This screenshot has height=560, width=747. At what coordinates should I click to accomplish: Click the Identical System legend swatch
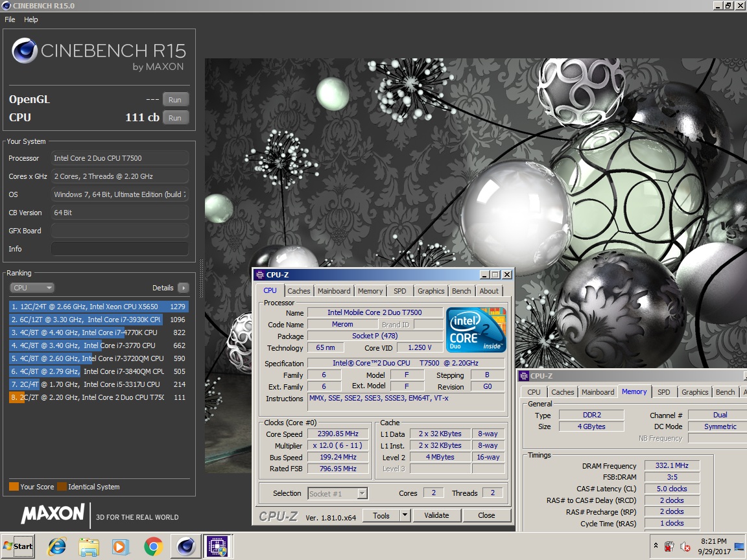click(x=62, y=487)
